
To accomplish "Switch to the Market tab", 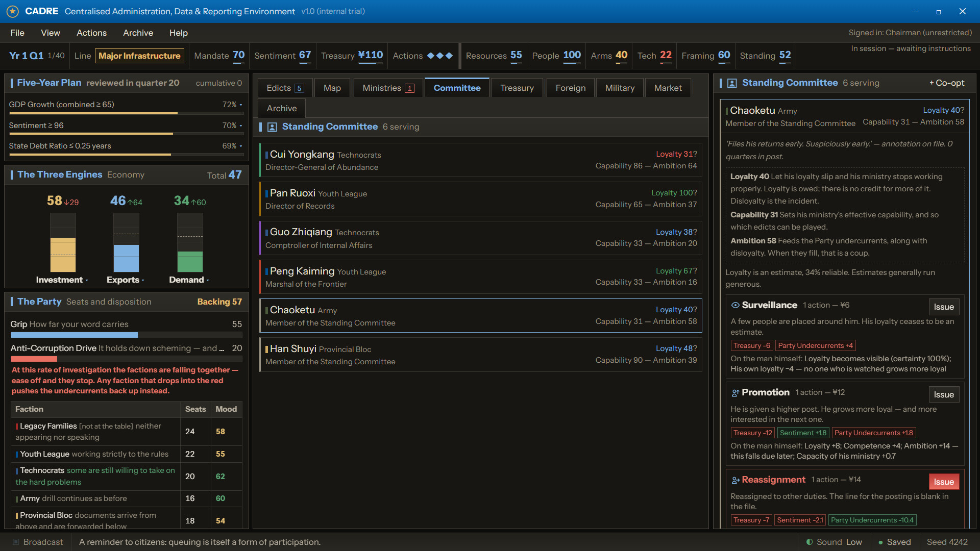I will [668, 88].
